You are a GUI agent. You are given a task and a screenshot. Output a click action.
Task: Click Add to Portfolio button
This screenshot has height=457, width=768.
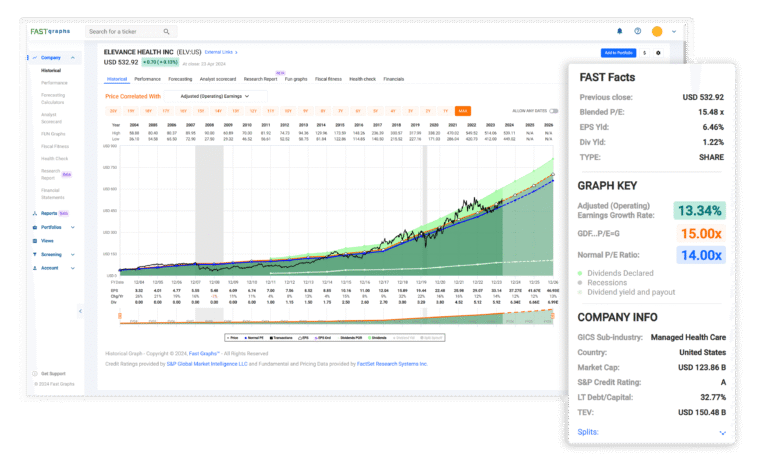619,53
